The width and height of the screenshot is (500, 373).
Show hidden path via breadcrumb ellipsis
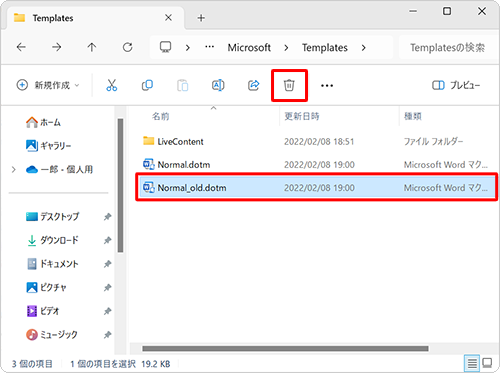pyautogui.click(x=209, y=47)
